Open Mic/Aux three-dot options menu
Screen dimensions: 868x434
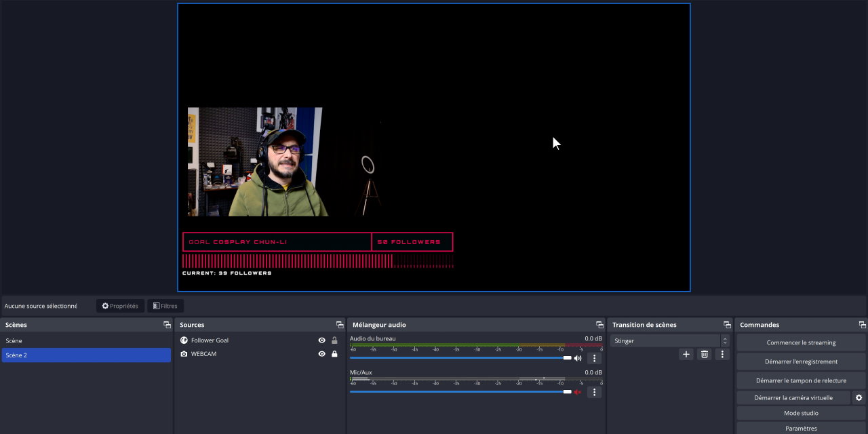[x=594, y=392]
